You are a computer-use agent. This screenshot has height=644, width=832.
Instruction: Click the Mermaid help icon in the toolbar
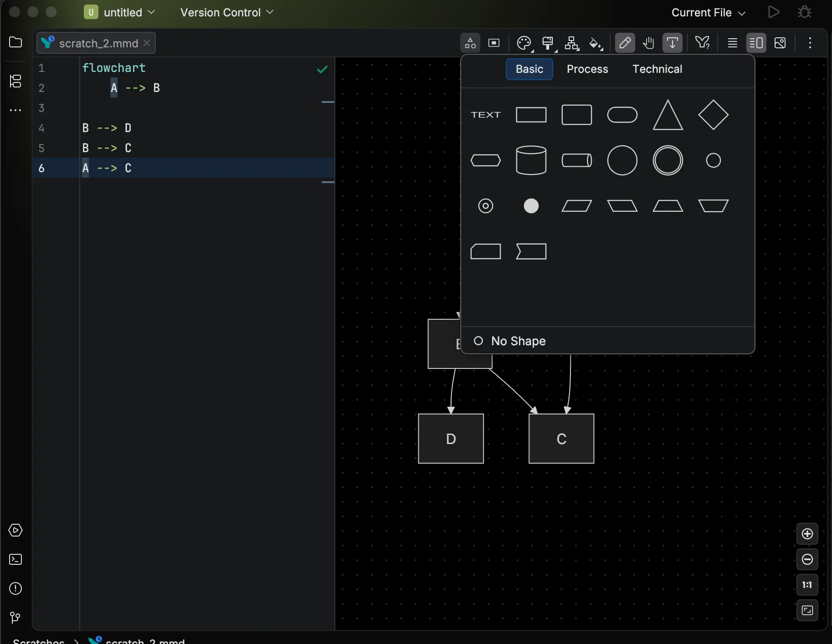[703, 43]
